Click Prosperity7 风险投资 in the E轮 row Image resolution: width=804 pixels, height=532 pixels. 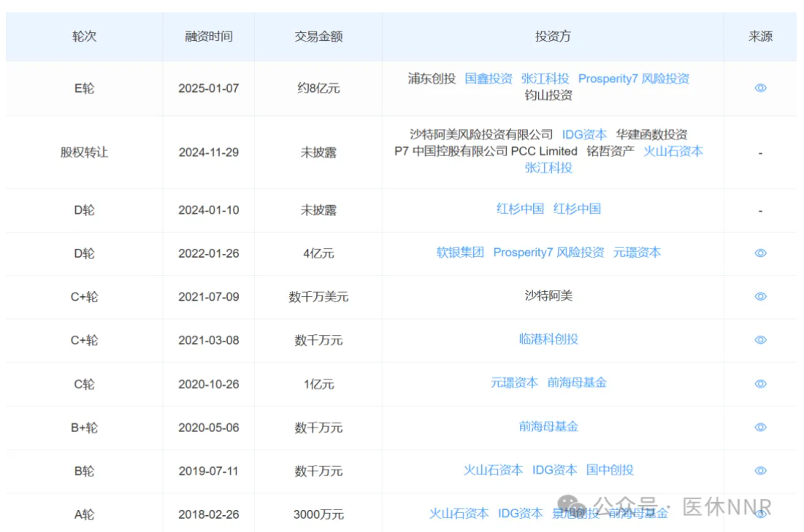[x=634, y=78]
